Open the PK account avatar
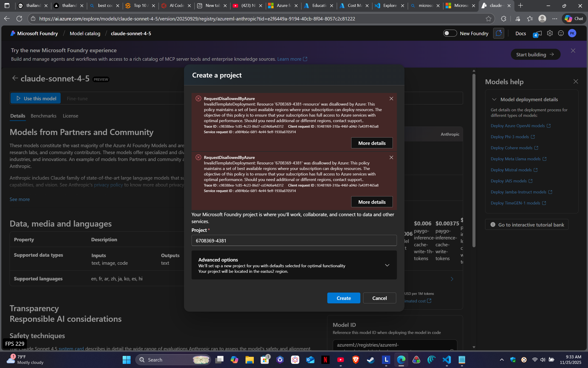This screenshot has height=368, width=588. 572,33
